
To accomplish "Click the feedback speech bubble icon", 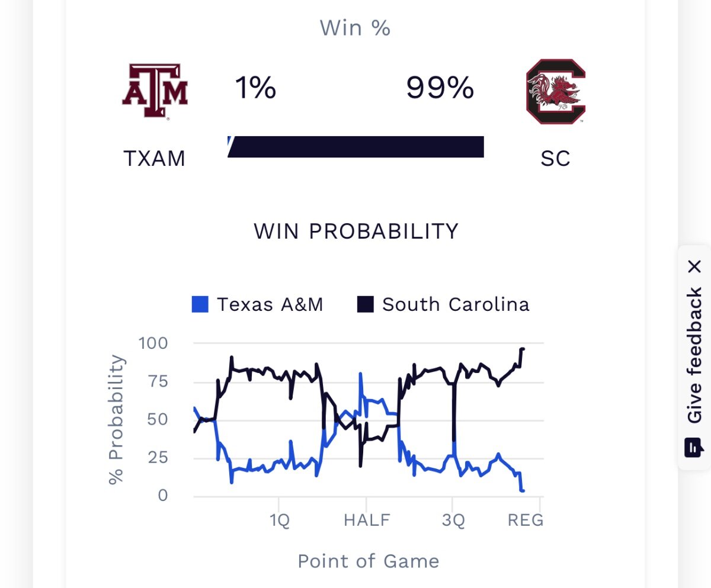I will click(694, 447).
